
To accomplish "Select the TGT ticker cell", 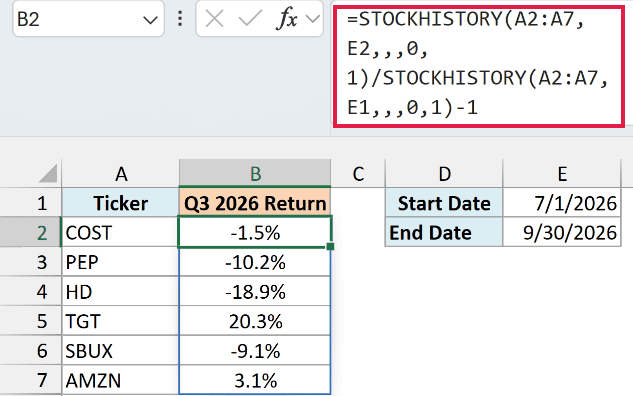I will (120, 321).
